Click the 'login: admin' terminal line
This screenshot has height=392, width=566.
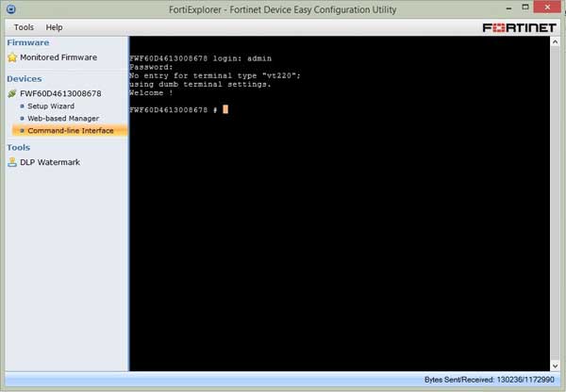coord(200,58)
